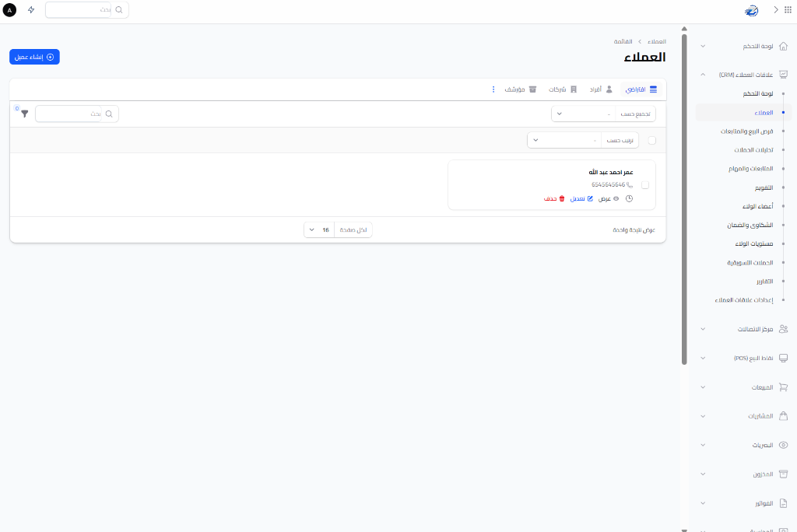
Task: Switch to the أفراد tab
Action: point(601,89)
